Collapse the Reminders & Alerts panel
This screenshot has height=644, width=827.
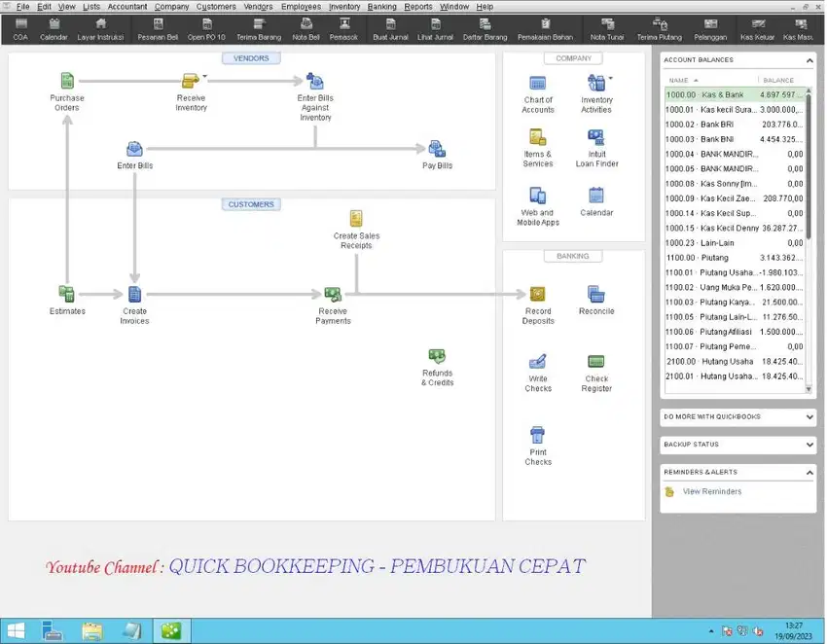[809, 473]
